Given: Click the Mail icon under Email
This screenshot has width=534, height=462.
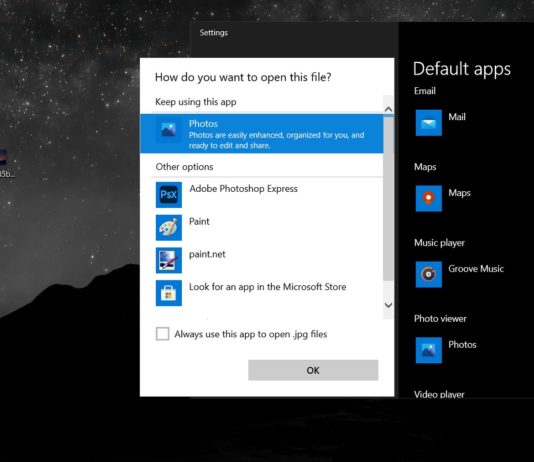Looking at the screenshot, I should 429,123.
